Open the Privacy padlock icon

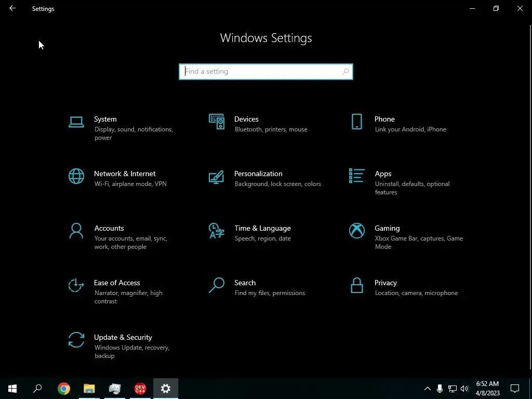click(x=356, y=285)
